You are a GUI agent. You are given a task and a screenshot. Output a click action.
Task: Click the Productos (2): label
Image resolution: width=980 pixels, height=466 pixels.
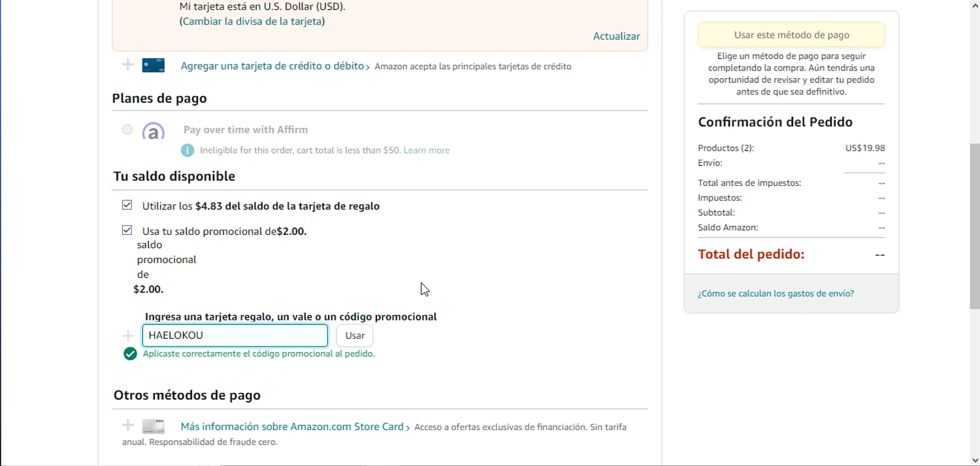click(x=726, y=148)
